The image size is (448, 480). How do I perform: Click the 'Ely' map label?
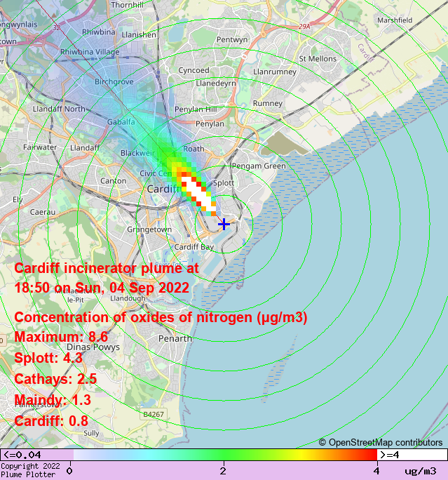18,200
